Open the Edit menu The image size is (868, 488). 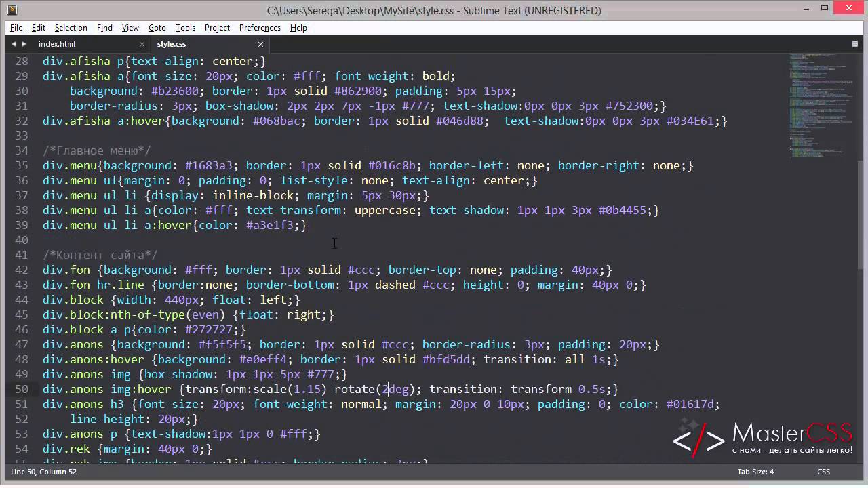[39, 28]
